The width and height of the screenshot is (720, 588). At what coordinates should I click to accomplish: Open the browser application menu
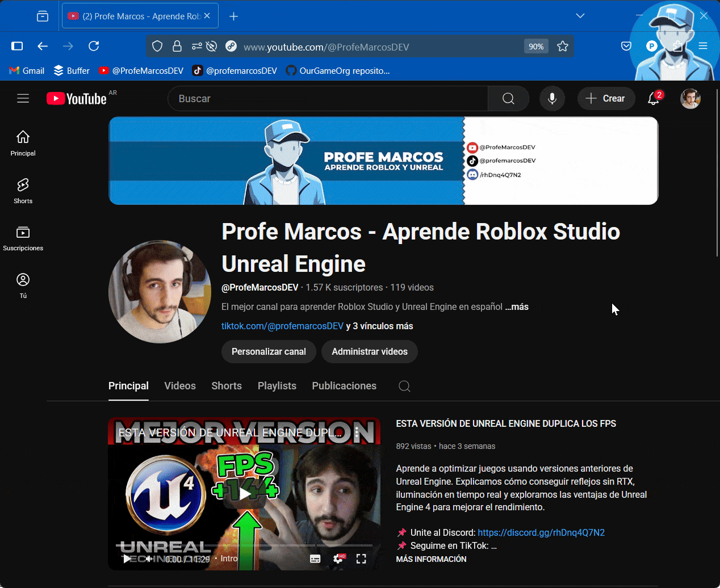tap(703, 46)
